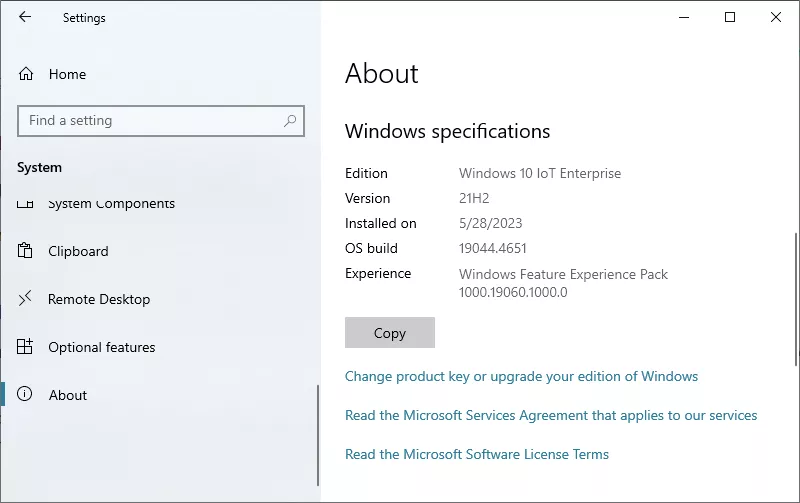This screenshot has width=800, height=503.
Task: Click the System section label
Action: [x=39, y=167]
